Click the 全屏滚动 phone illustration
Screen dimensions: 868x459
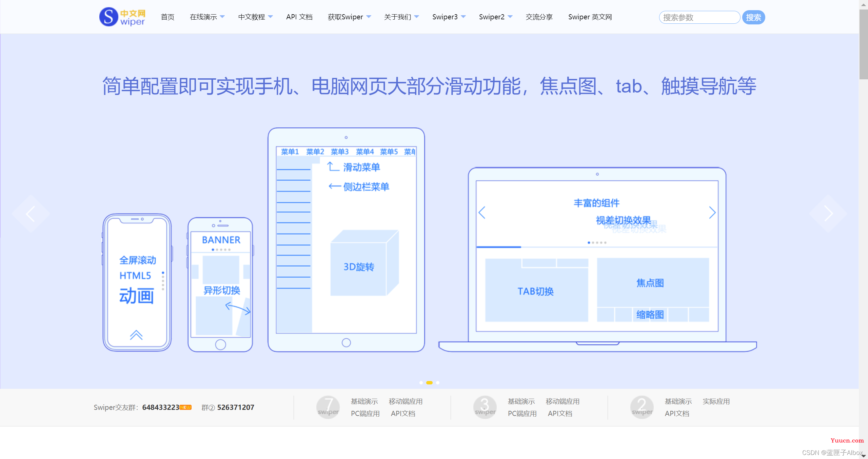tap(137, 282)
